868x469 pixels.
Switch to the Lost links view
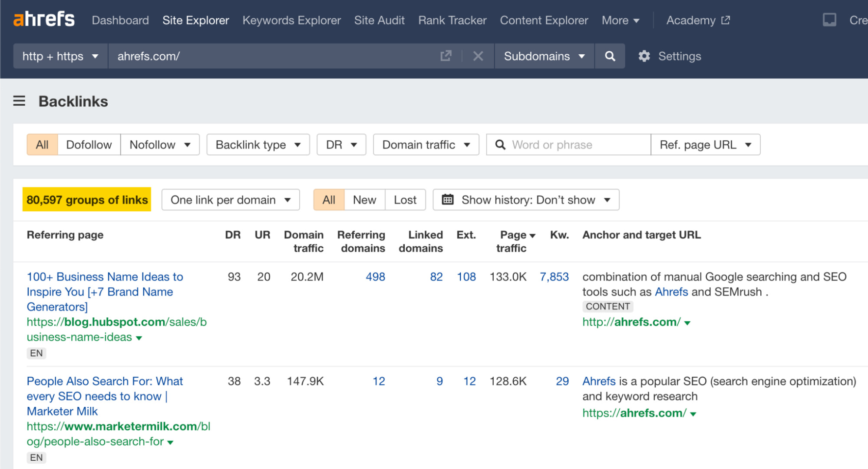coord(405,200)
